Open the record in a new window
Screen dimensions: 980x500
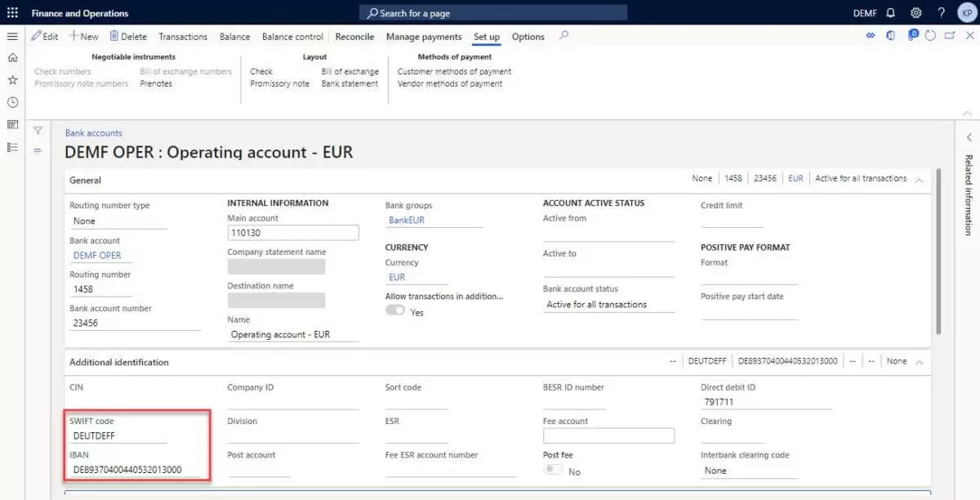pyautogui.click(x=950, y=36)
